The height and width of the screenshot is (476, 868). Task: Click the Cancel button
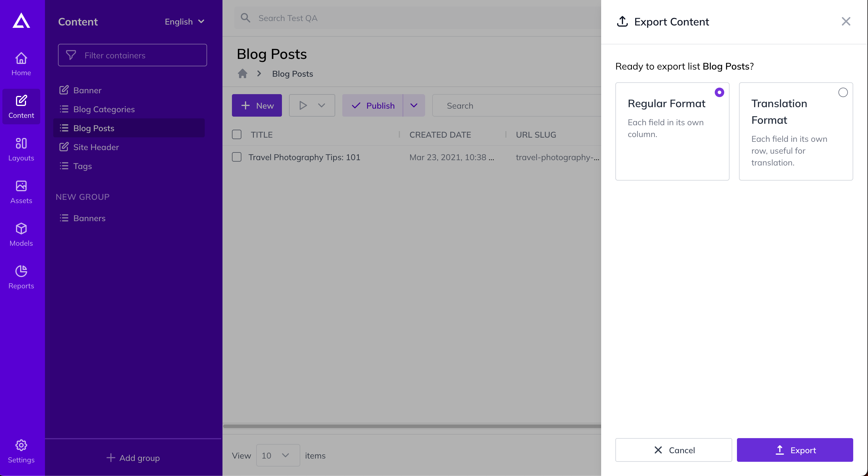click(673, 450)
